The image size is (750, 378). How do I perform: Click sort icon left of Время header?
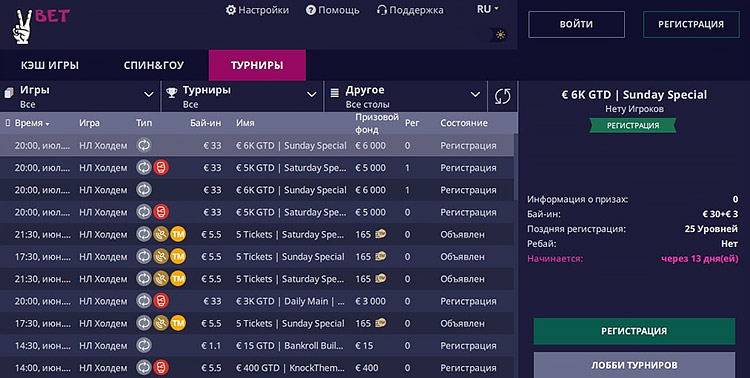click(8, 123)
